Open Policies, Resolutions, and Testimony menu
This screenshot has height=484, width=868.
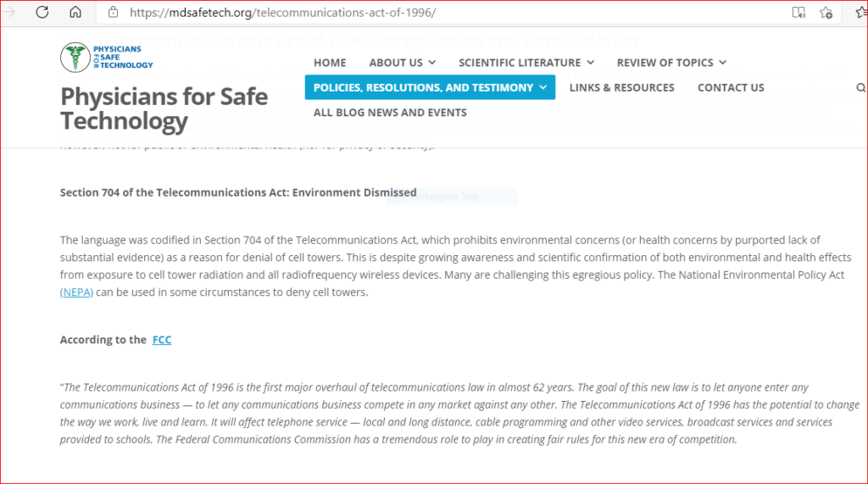click(x=430, y=87)
